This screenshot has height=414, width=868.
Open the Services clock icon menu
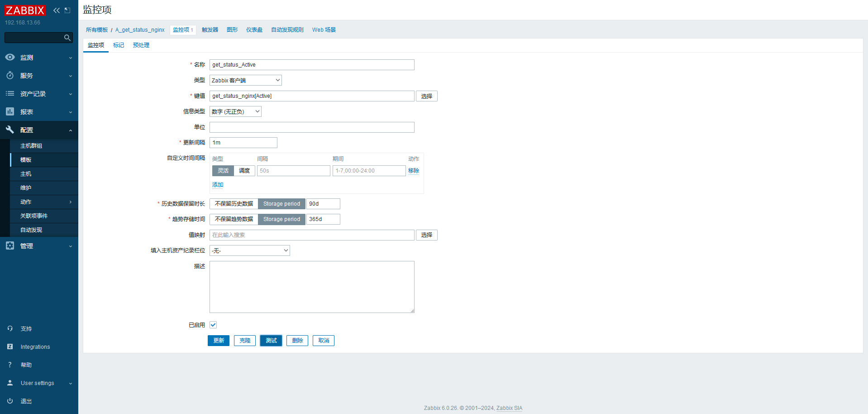coord(10,76)
